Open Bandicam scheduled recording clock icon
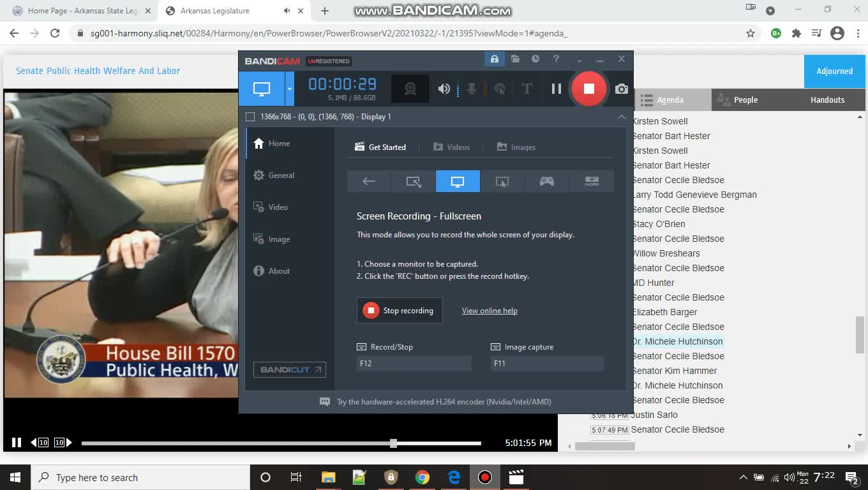868x490 pixels. [x=535, y=59]
